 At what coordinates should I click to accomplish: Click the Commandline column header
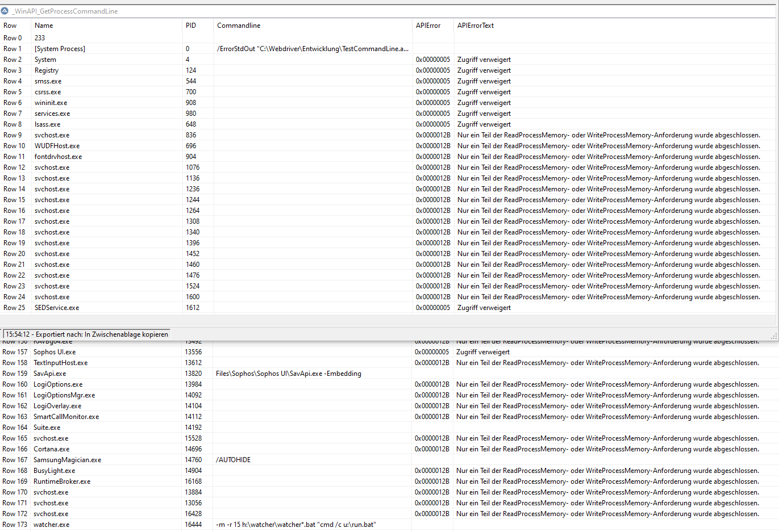point(239,26)
